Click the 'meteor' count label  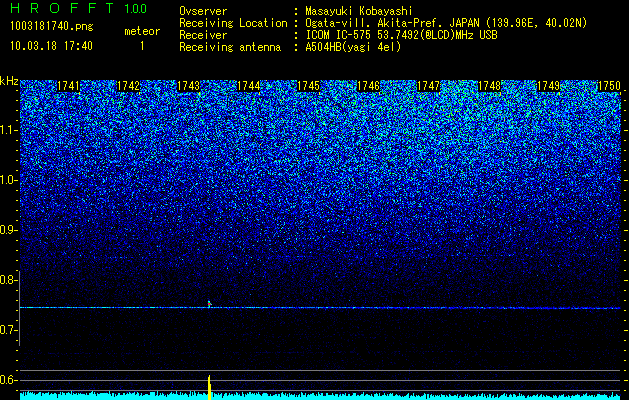click(x=142, y=31)
